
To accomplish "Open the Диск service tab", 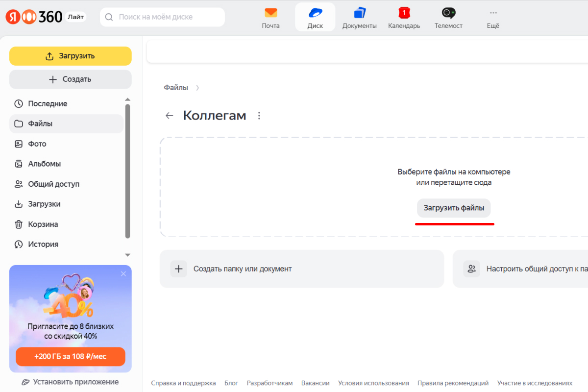I will 315,17.
